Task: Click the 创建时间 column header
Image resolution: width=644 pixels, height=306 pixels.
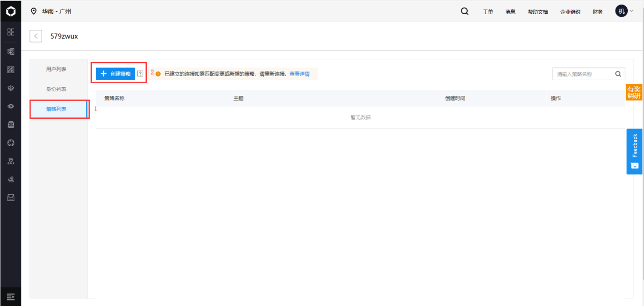Action: [x=455, y=98]
